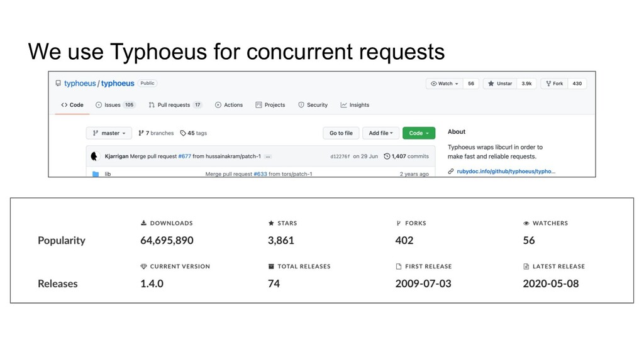
Task: Open the 45 tags link
Action: point(194,133)
